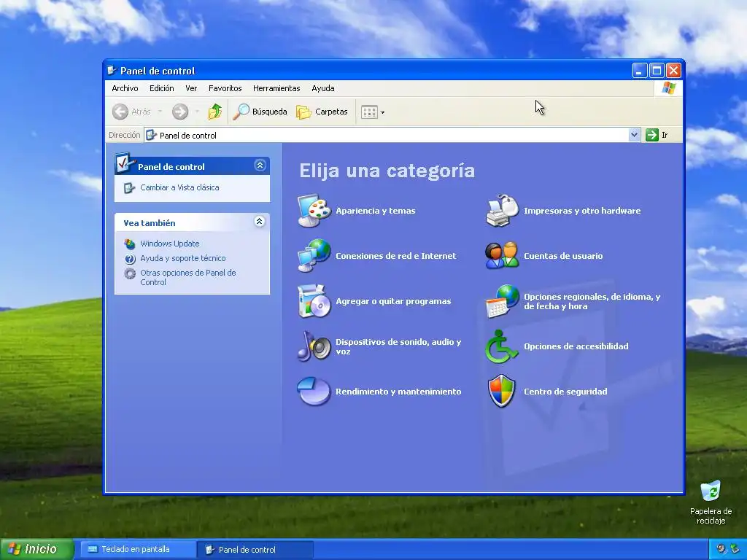
Task: Open the Ayuda y soporte técnico link
Action: (x=183, y=259)
